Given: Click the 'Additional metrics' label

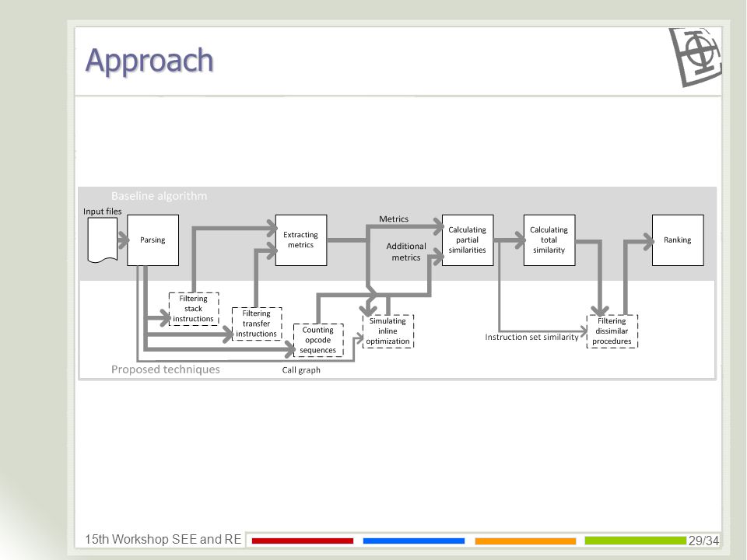Looking at the screenshot, I should (406, 252).
